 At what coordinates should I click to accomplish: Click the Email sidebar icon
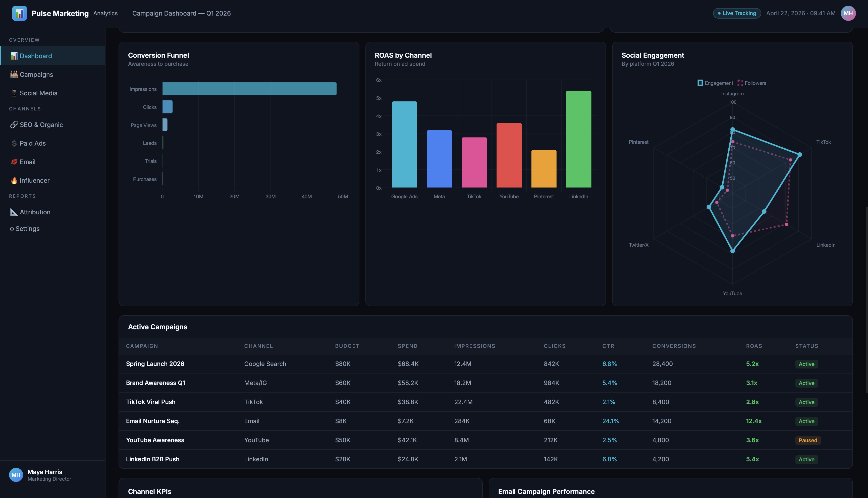tap(14, 162)
